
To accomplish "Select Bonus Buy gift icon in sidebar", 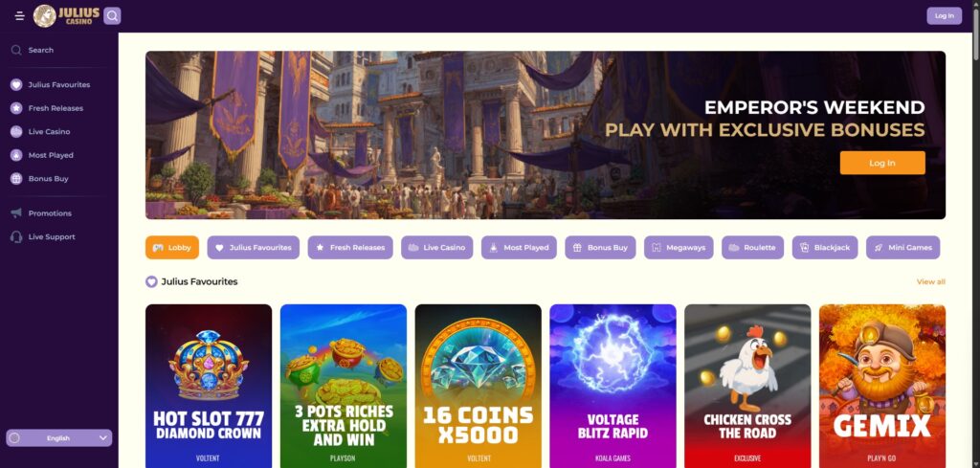I will tap(16, 179).
